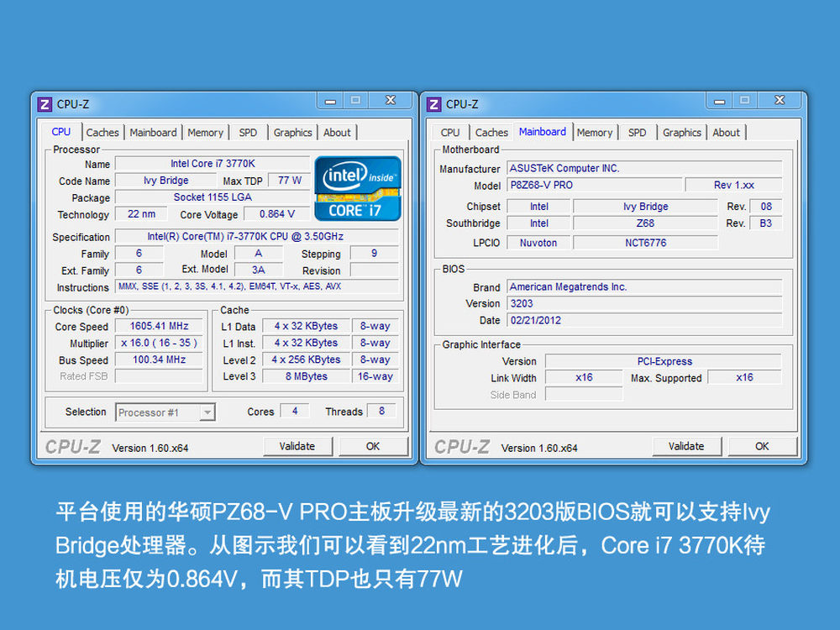Click Package field Socket 1155 LGA
The height and width of the screenshot is (630, 840).
click(x=213, y=197)
